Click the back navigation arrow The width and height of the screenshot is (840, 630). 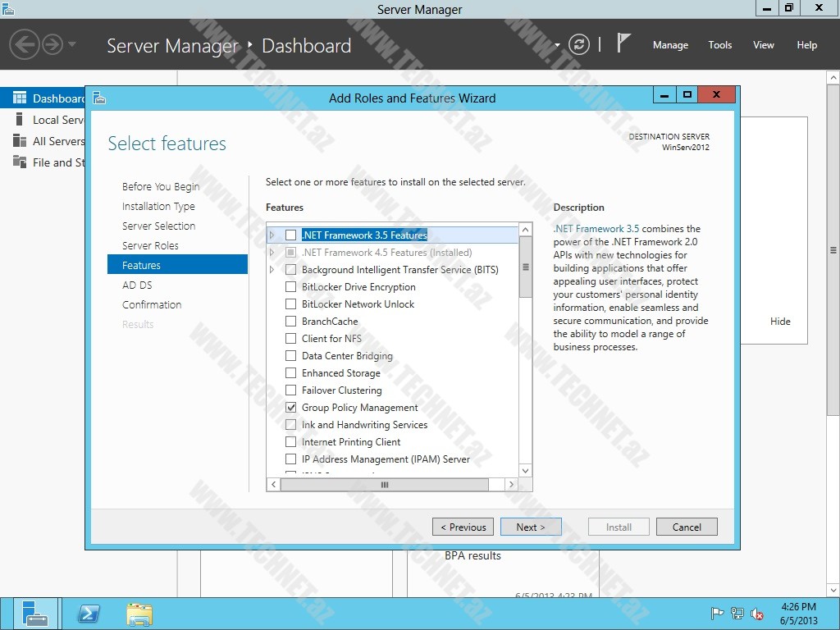pos(23,45)
